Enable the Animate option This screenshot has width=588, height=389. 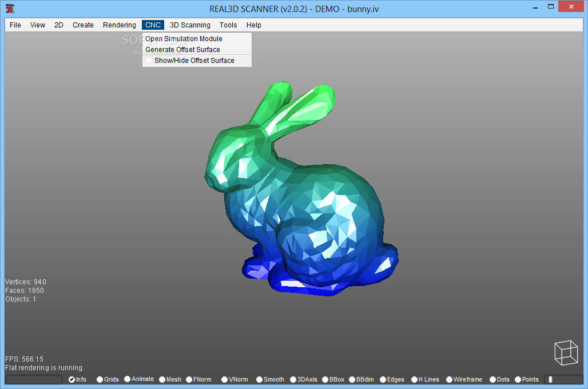tap(139, 379)
